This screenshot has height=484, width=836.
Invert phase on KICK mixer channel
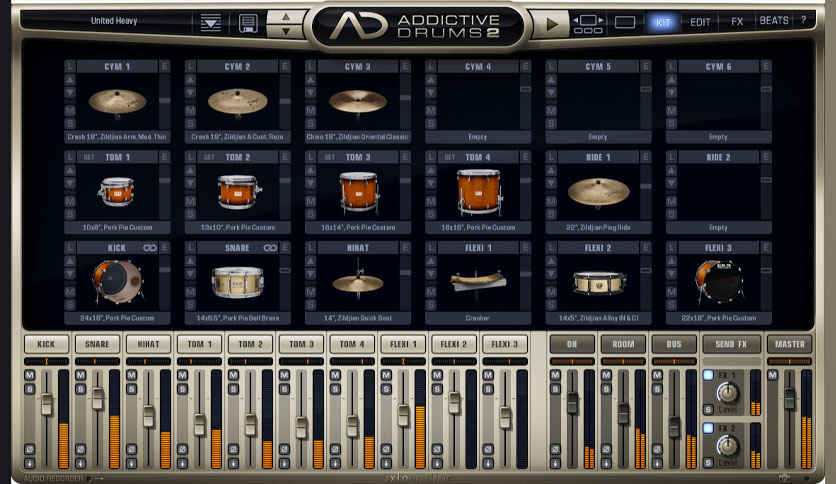pyautogui.click(x=29, y=449)
